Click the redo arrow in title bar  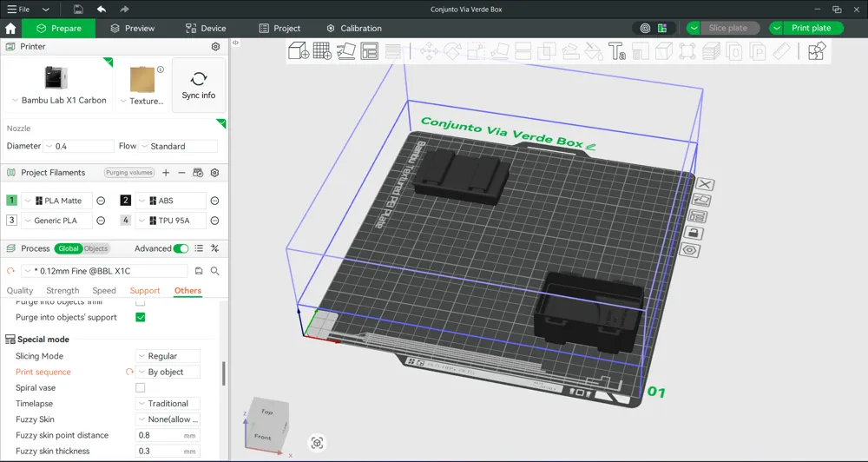(x=124, y=9)
